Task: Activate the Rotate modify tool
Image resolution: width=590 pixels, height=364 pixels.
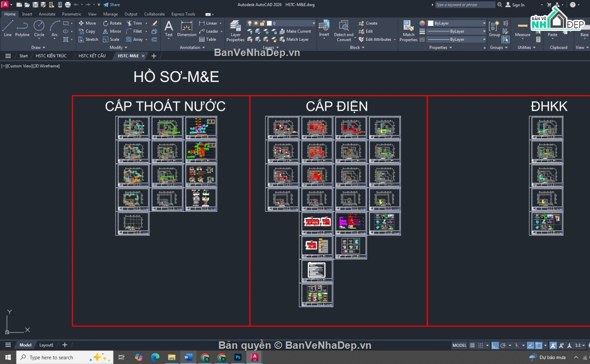Action: point(113,23)
